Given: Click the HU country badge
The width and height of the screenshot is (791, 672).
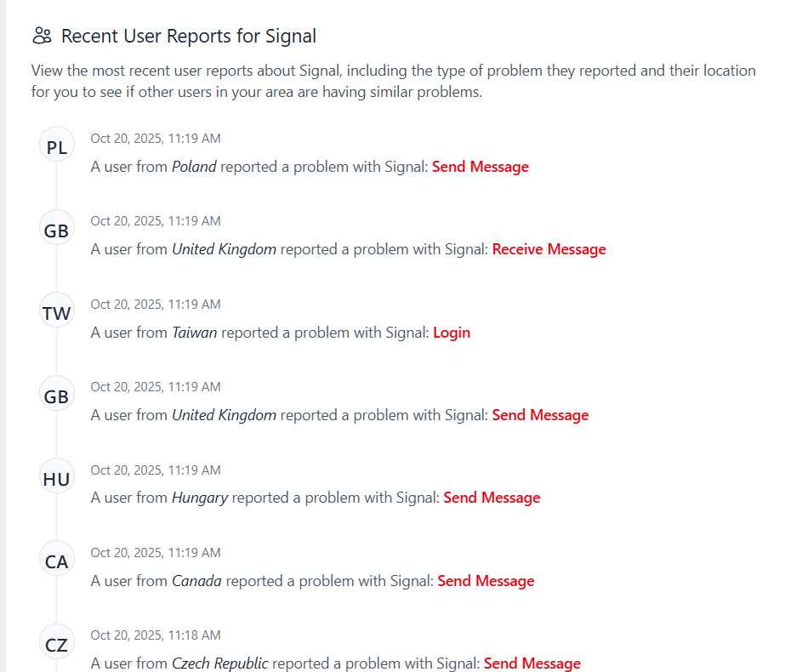Looking at the screenshot, I should [57, 479].
